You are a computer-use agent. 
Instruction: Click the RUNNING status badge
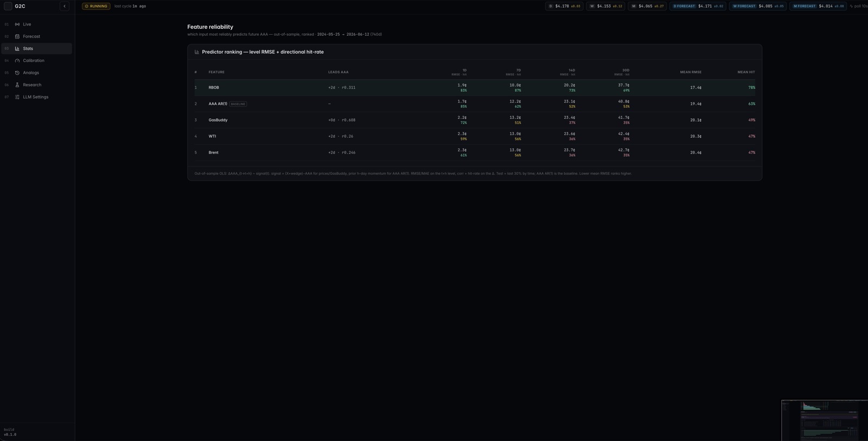click(96, 6)
